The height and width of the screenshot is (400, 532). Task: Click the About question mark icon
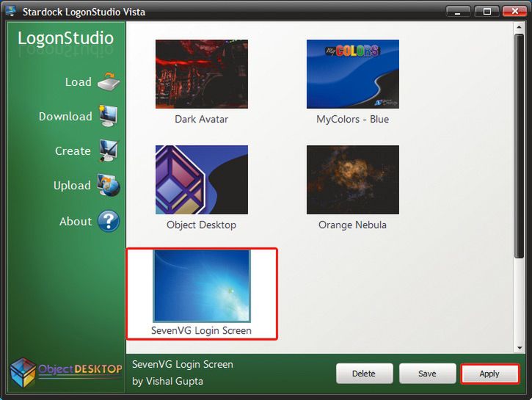pyautogui.click(x=109, y=221)
